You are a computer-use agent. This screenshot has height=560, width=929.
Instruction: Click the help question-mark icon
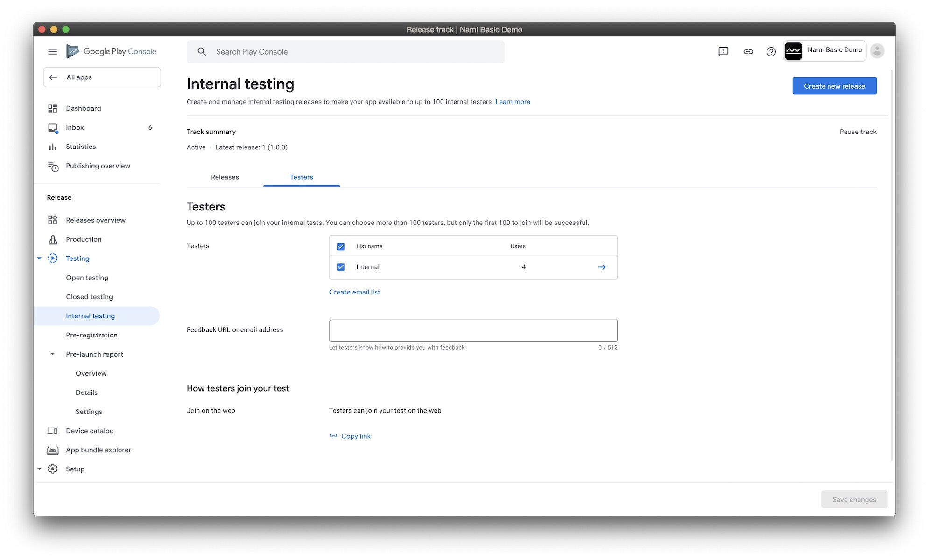pyautogui.click(x=771, y=51)
